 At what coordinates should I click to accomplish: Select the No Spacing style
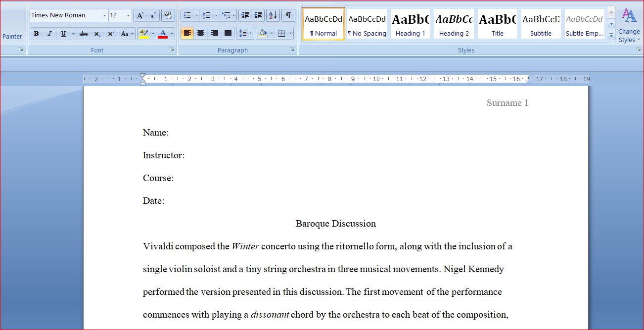coord(367,24)
